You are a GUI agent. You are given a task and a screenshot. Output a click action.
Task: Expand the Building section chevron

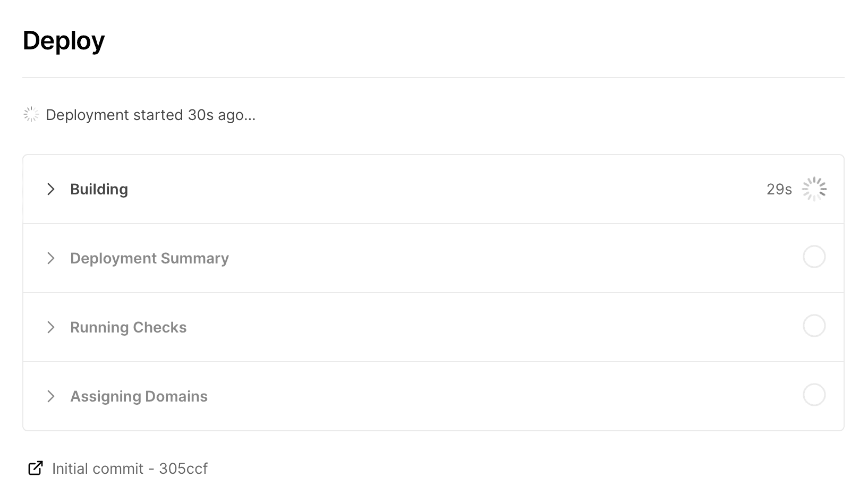(51, 189)
